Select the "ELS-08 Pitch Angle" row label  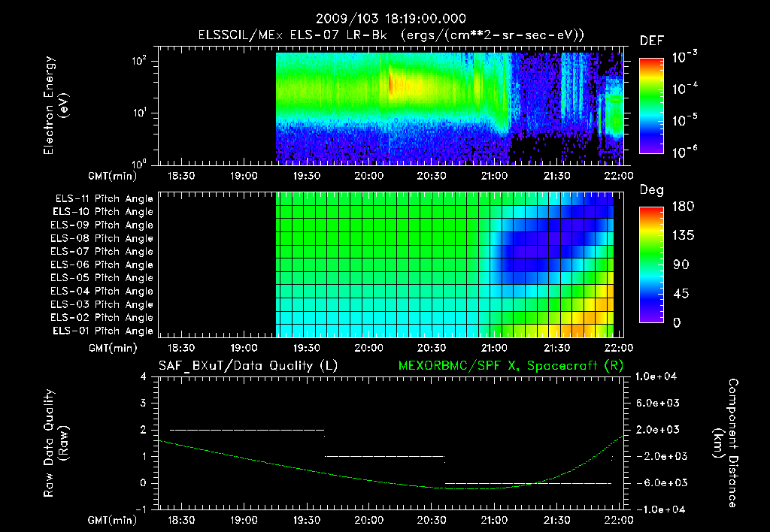click(x=102, y=238)
